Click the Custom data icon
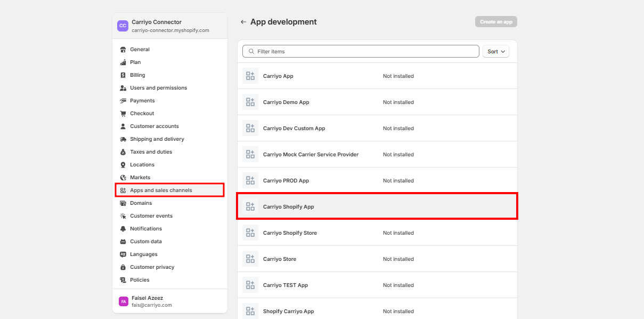The image size is (644, 319). [123, 242]
